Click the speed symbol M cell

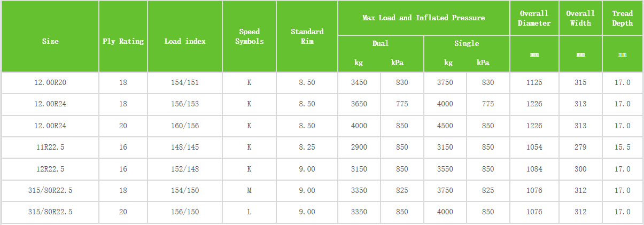pos(249,190)
